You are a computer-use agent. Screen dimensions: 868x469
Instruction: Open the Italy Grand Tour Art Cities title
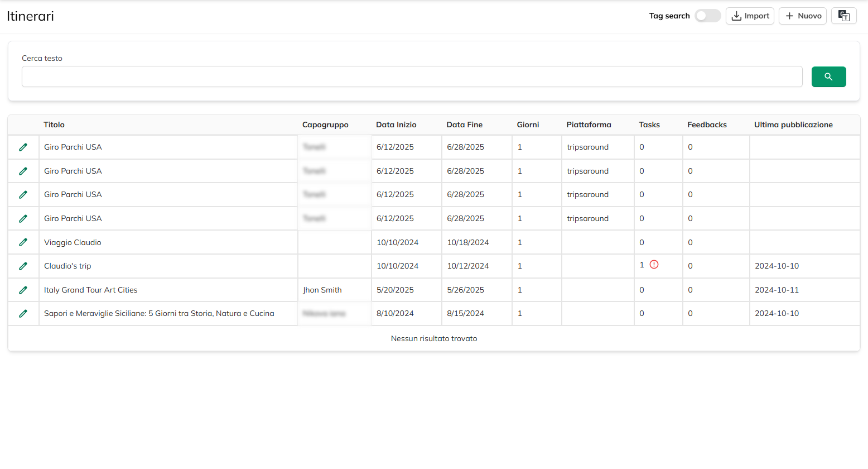point(90,290)
